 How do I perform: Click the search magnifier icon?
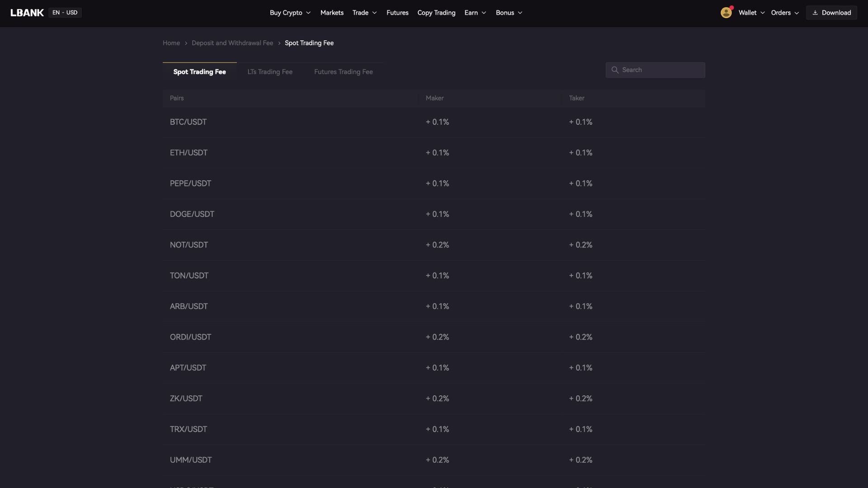click(x=615, y=70)
